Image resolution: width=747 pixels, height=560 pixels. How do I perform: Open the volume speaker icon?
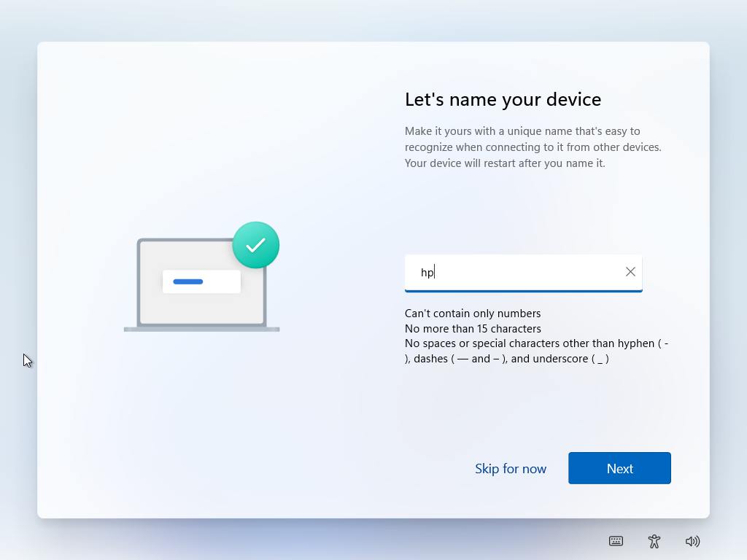click(692, 541)
